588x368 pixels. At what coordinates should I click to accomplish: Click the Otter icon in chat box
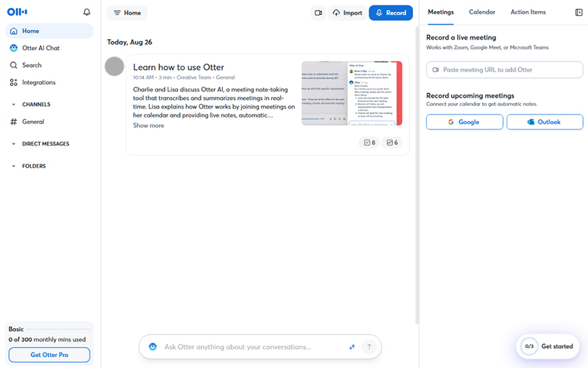click(152, 347)
